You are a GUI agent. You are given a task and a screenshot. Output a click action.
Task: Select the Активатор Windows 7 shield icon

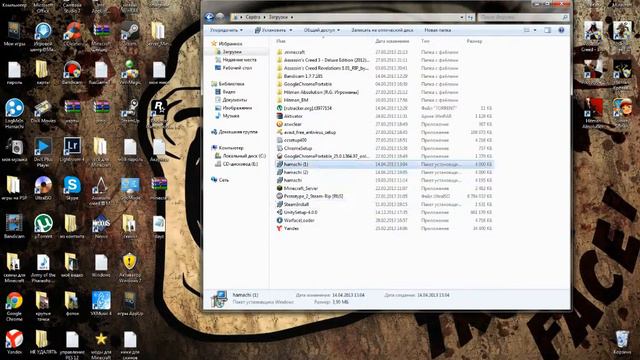(129, 268)
